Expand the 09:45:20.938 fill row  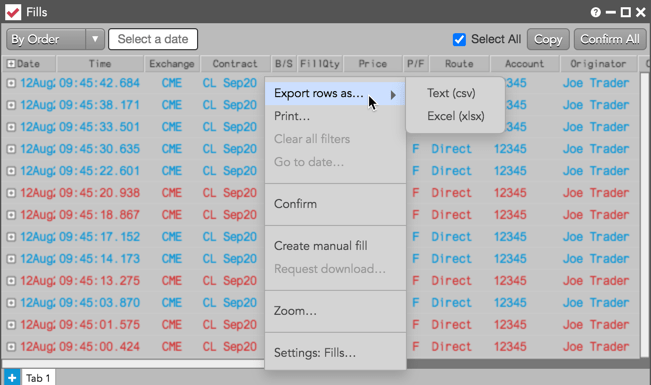pos(11,193)
